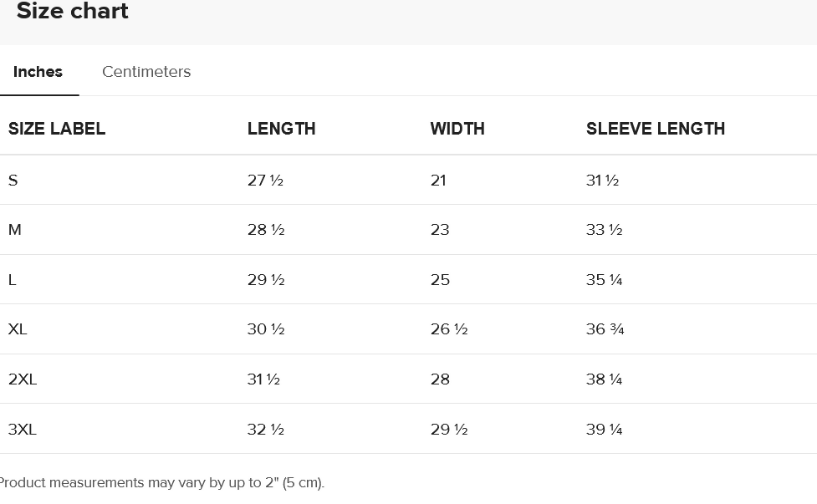Screen dimensions: 817x504
Task: Select the L size row label
Action: 13,280
